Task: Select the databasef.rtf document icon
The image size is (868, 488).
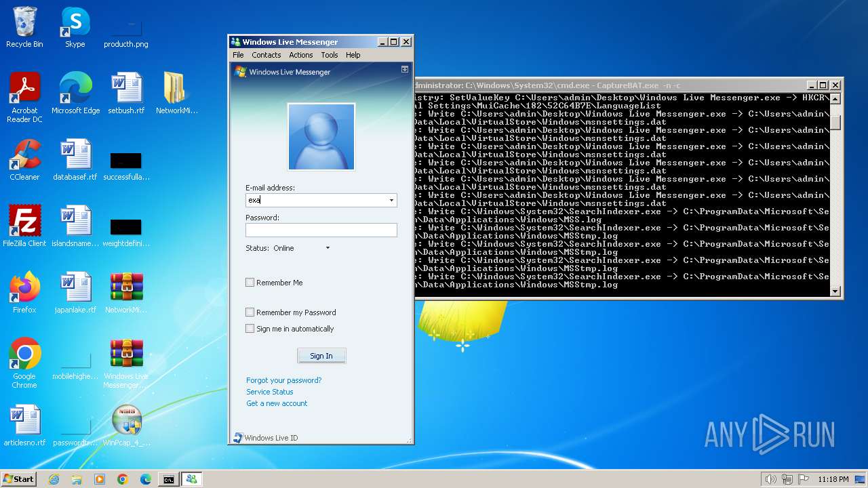Action: coord(75,160)
